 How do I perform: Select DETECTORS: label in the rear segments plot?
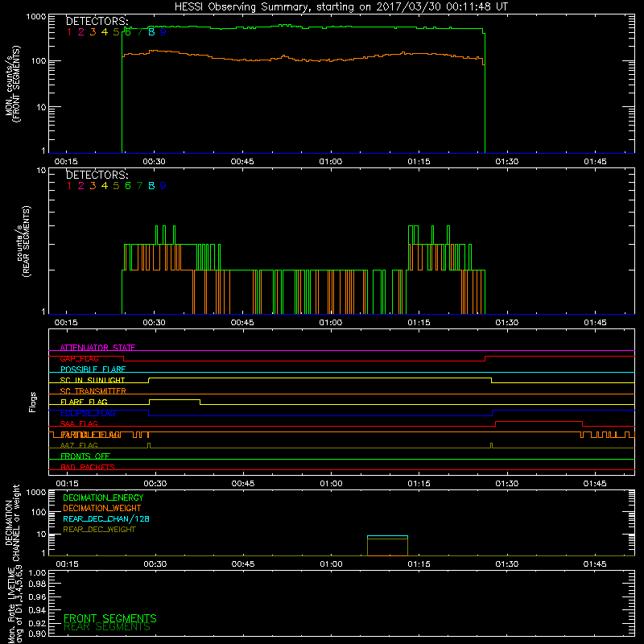(97, 175)
